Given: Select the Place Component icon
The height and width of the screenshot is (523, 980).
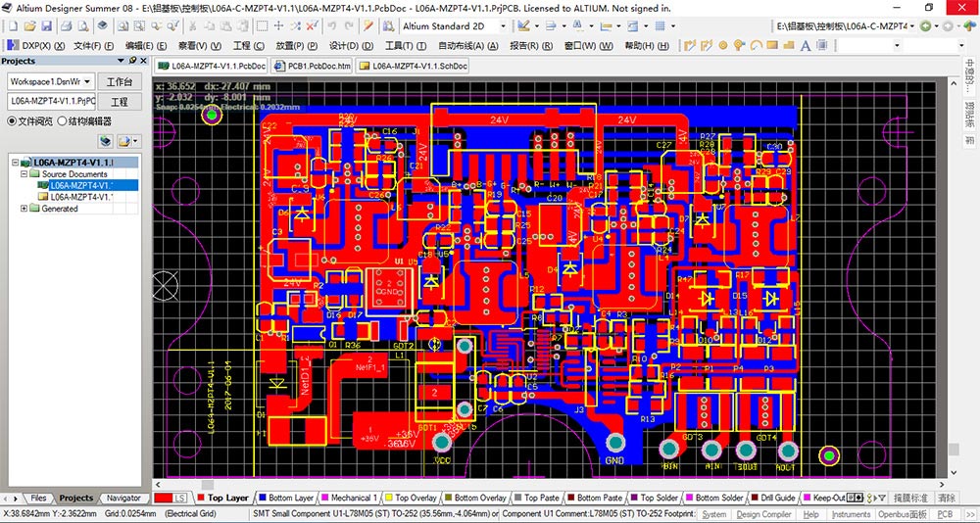Looking at the screenshot, I should click(822, 46).
